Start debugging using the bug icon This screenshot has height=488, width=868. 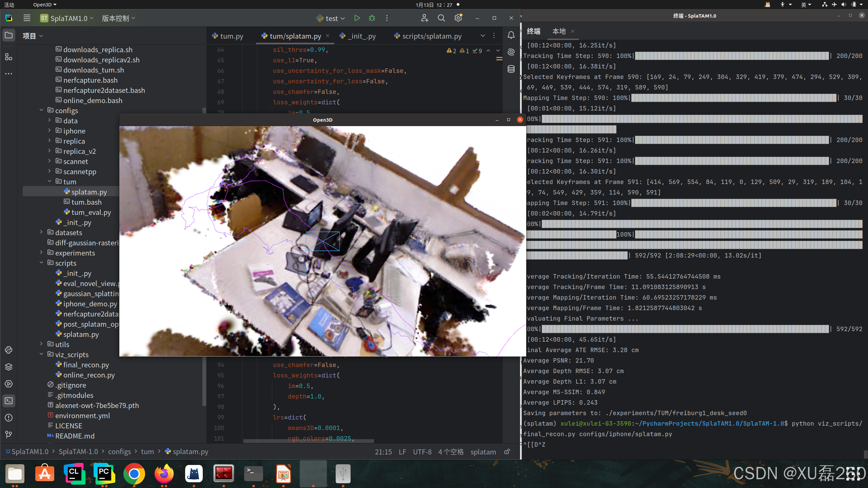(x=372, y=18)
